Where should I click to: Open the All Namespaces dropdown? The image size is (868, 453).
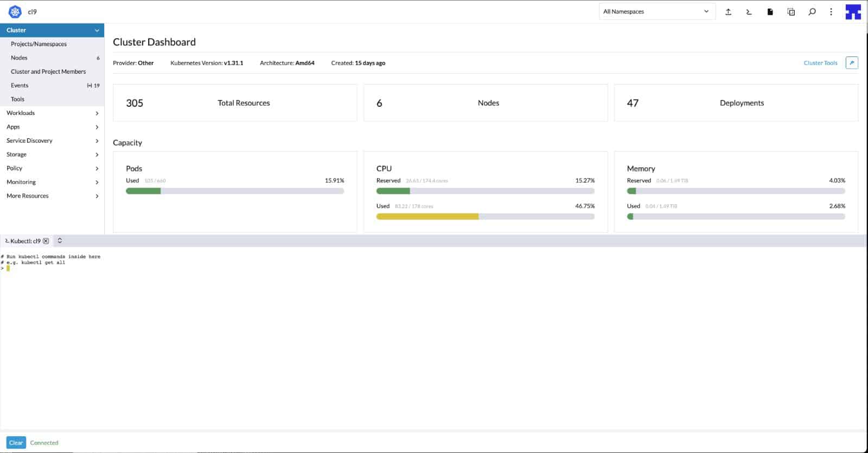(x=656, y=11)
